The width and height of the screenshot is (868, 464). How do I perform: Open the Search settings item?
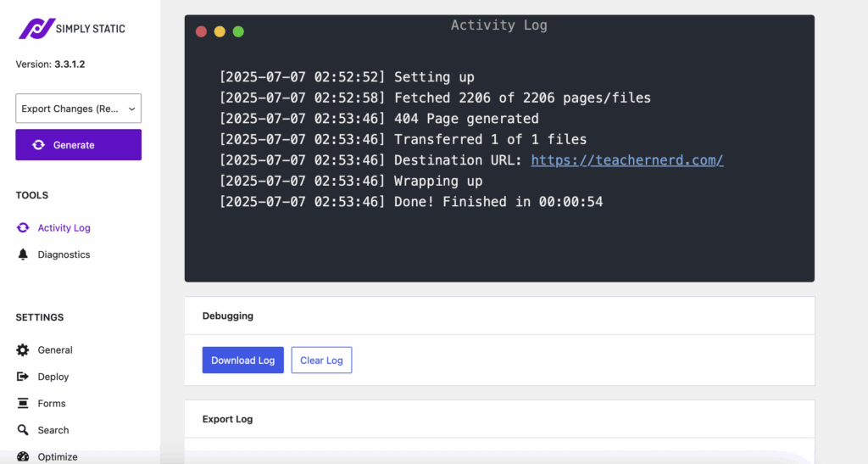53,430
